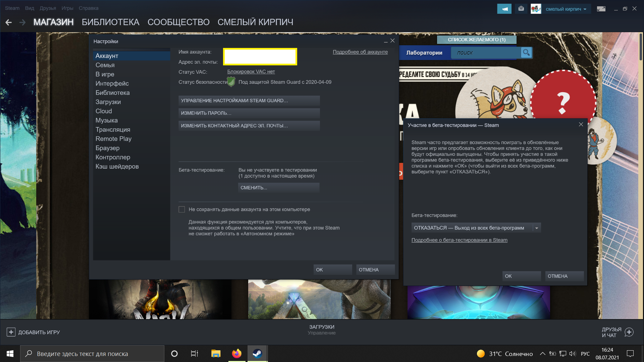Click the red question mark mystery badge
644x362 pixels.
(563, 102)
